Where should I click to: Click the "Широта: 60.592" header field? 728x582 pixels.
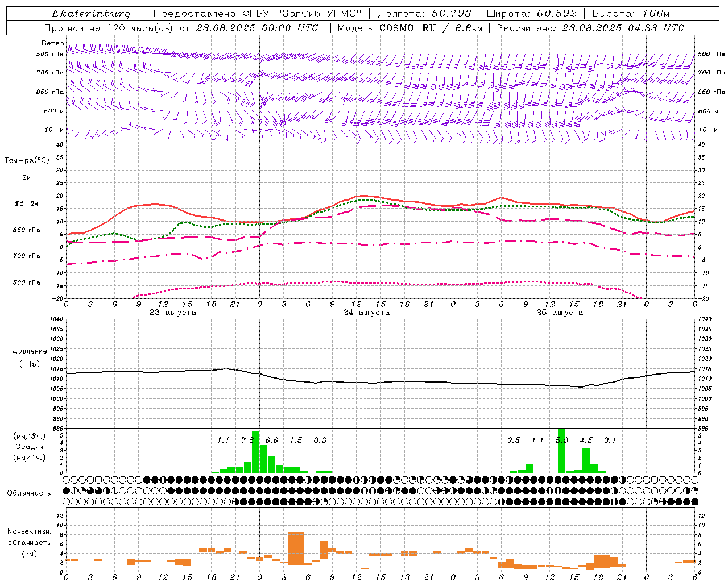pos(531,14)
